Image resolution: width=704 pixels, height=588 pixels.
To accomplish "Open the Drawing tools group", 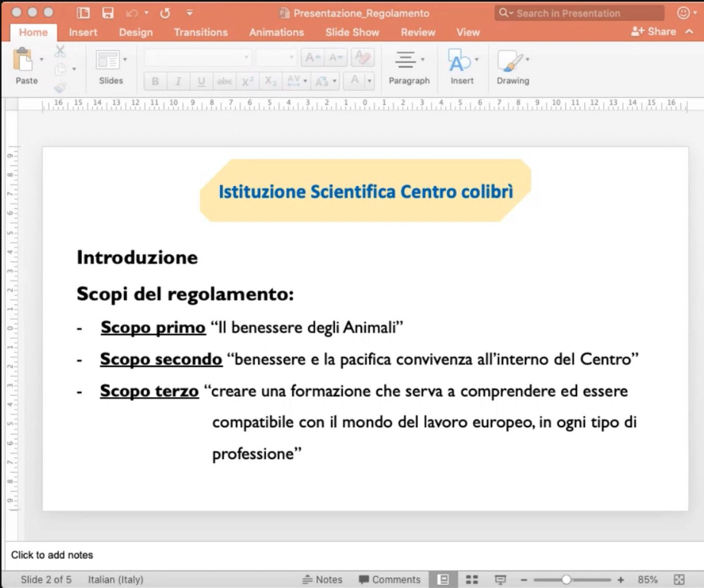I will [513, 67].
